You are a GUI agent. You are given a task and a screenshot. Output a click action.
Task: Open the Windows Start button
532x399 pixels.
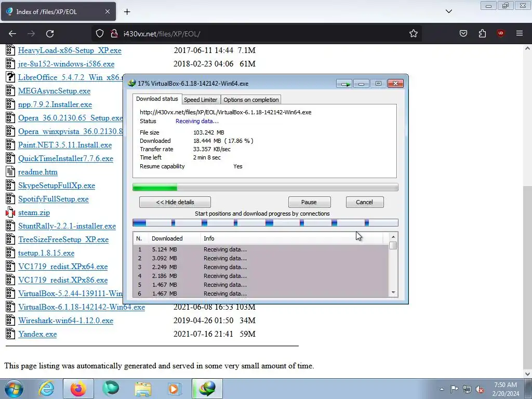[14, 389]
